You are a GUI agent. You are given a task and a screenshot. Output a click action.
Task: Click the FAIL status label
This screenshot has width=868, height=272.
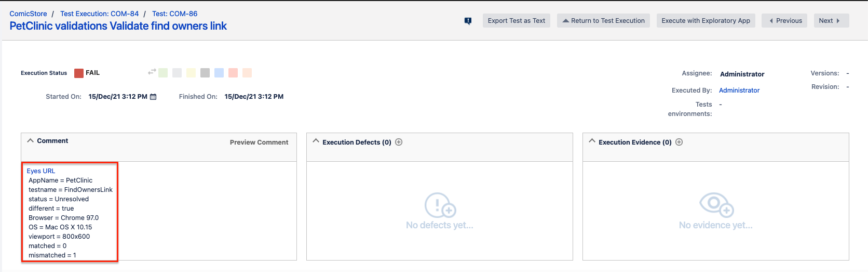click(x=92, y=73)
